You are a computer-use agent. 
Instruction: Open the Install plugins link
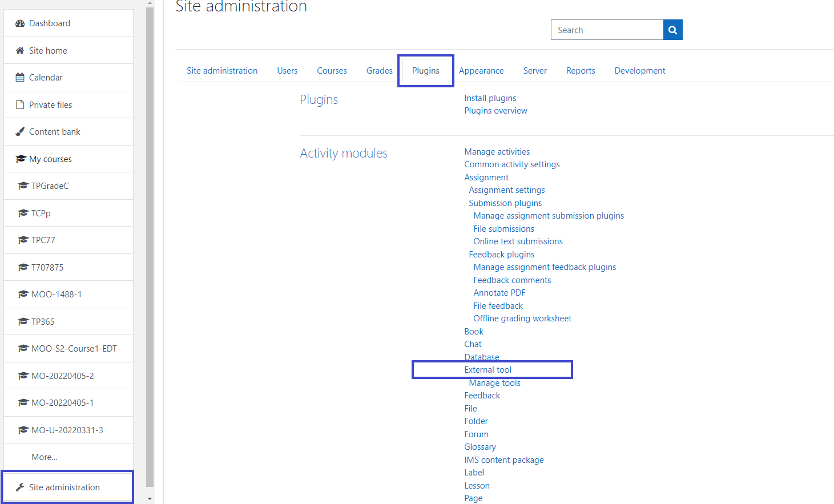coord(490,98)
